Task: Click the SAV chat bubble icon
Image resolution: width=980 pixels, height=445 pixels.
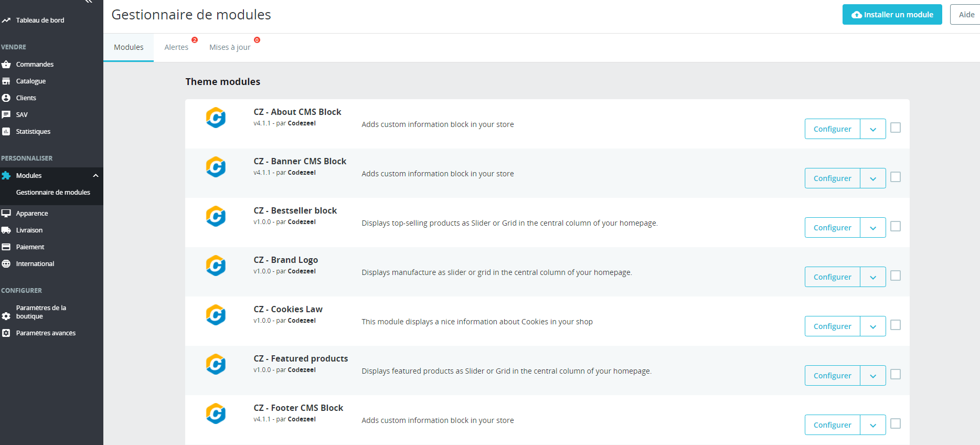Action: pyautogui.click(x=6, y=115)
